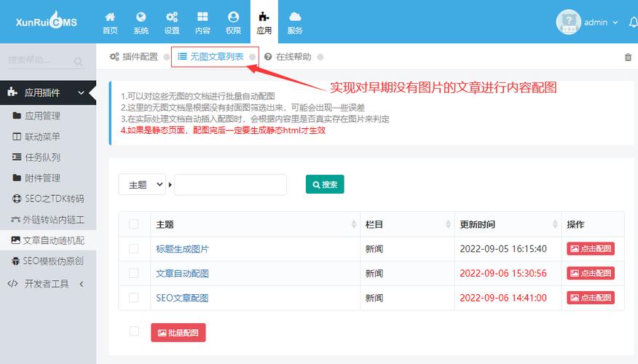The height and width of the screenshot is (364, 638).
Task: Click the keyword input field beside 主题
Action: click(230, 185)
